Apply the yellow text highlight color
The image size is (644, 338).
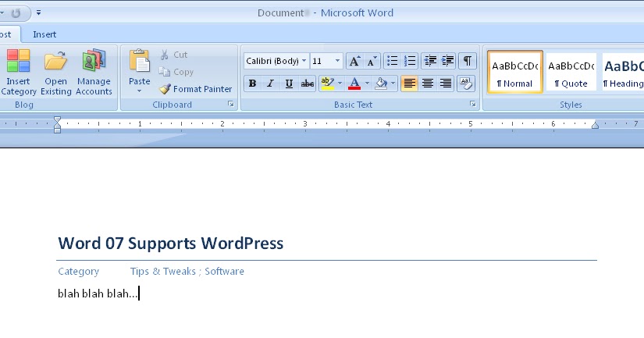[327, 84]
